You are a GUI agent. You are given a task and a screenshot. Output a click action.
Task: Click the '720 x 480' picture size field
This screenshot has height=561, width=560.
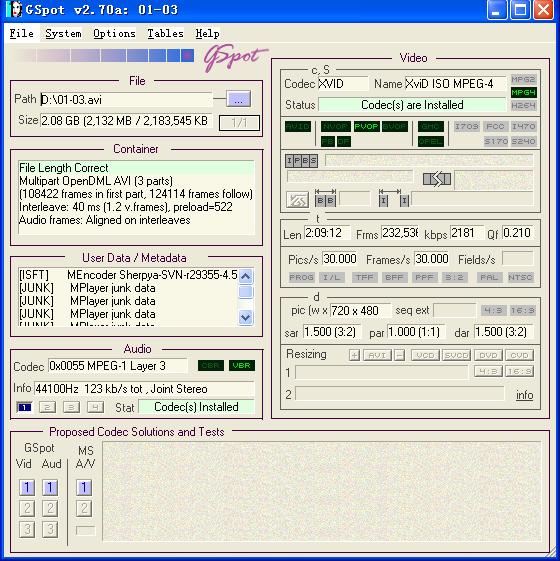[x=360, y=311]
